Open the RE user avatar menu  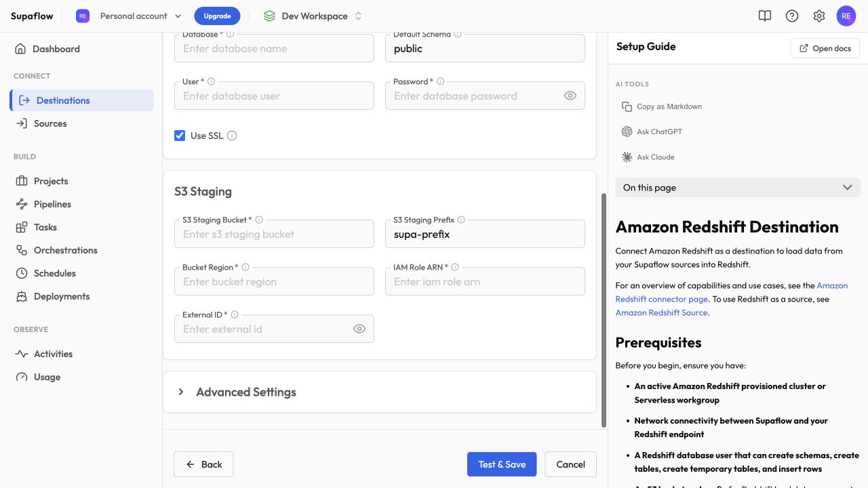pyautogui.click(x=846, y=16)
